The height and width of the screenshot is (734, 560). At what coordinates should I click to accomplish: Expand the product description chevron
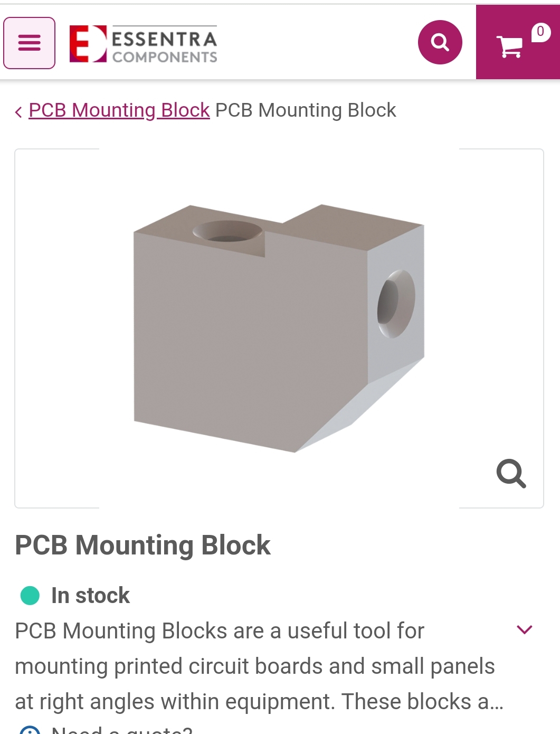[524, 629]
